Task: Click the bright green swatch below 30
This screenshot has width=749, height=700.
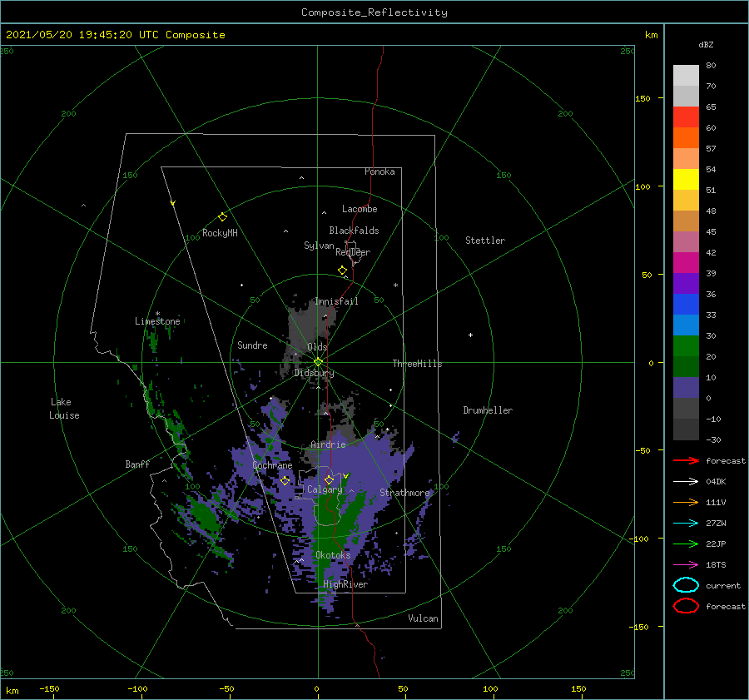Action: (x=686, y=345)
